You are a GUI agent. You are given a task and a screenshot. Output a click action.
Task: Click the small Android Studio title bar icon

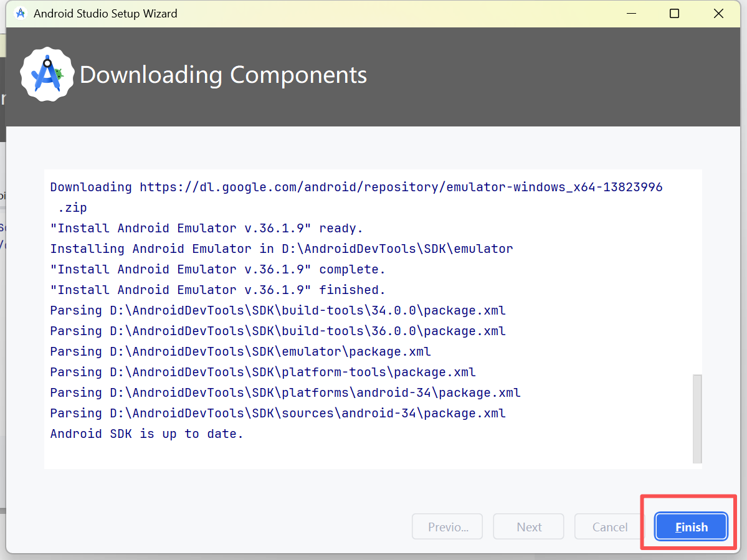tap(21, 13)
